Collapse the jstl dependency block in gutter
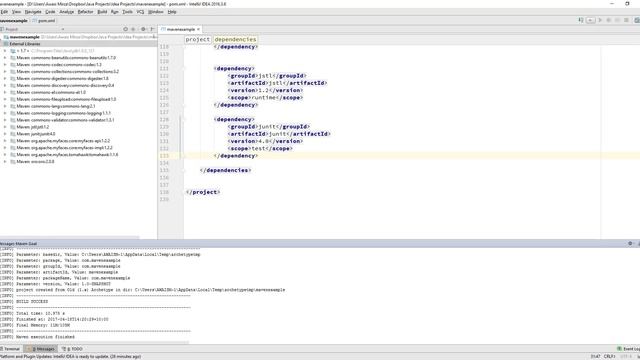 click(184, 68)
